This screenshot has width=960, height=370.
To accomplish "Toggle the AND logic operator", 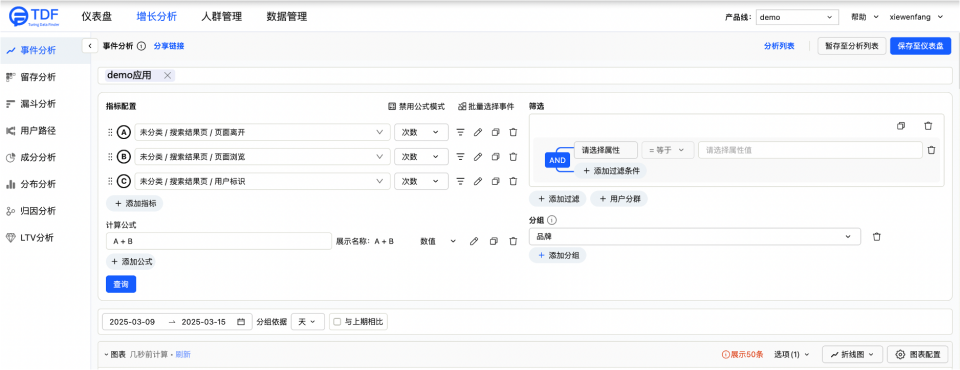I will coord(557,160).
